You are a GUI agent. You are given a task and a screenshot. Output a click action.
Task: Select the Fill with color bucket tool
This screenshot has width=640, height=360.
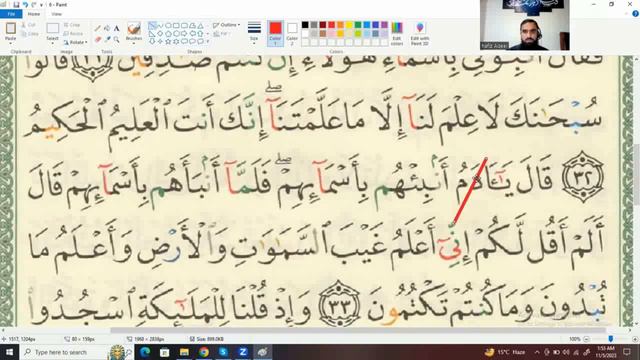tap(107, 28)
